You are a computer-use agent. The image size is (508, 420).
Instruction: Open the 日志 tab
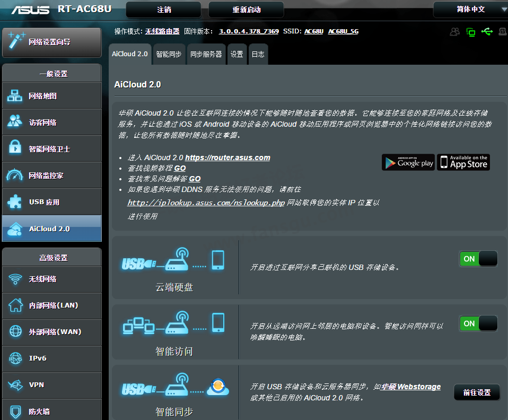(x=258, y=54)
